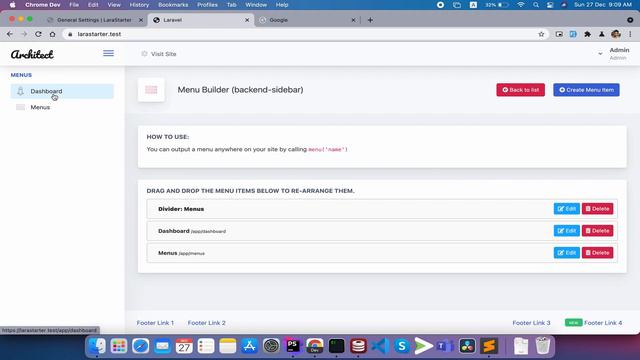
Task: Expand the Admin user dropdown arrow
Action: coord(600,54)
